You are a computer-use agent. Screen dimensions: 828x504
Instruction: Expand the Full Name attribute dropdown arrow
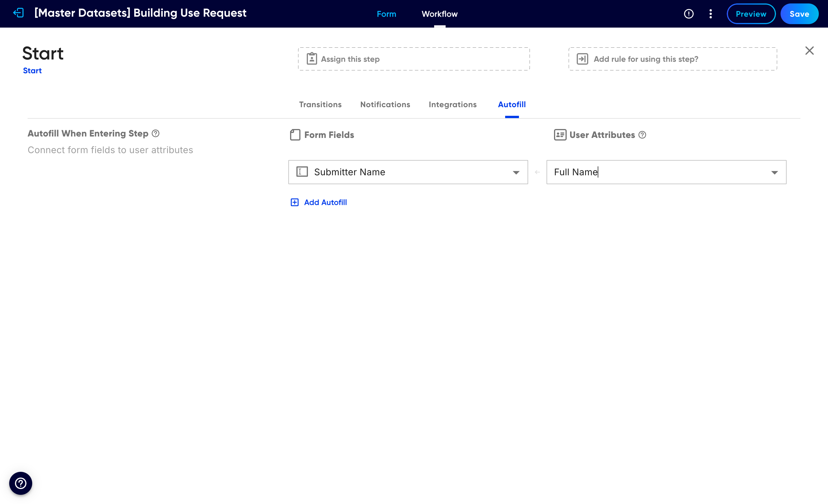[x=774, y=172]
